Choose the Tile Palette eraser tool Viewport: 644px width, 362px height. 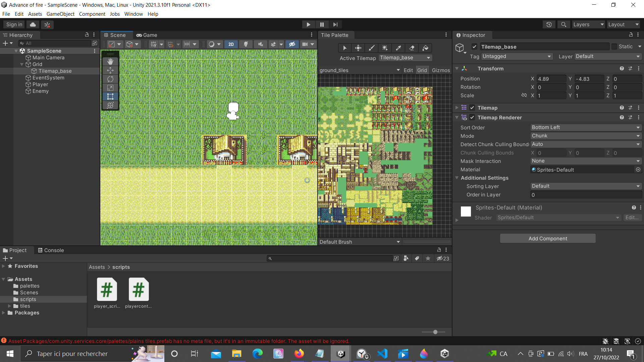pos(412,48)
